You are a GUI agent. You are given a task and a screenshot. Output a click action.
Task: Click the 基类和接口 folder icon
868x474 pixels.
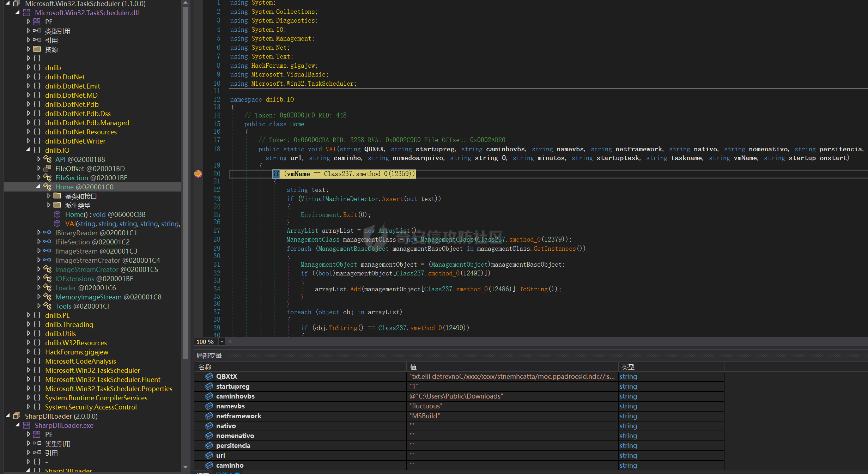coord(57,196)
